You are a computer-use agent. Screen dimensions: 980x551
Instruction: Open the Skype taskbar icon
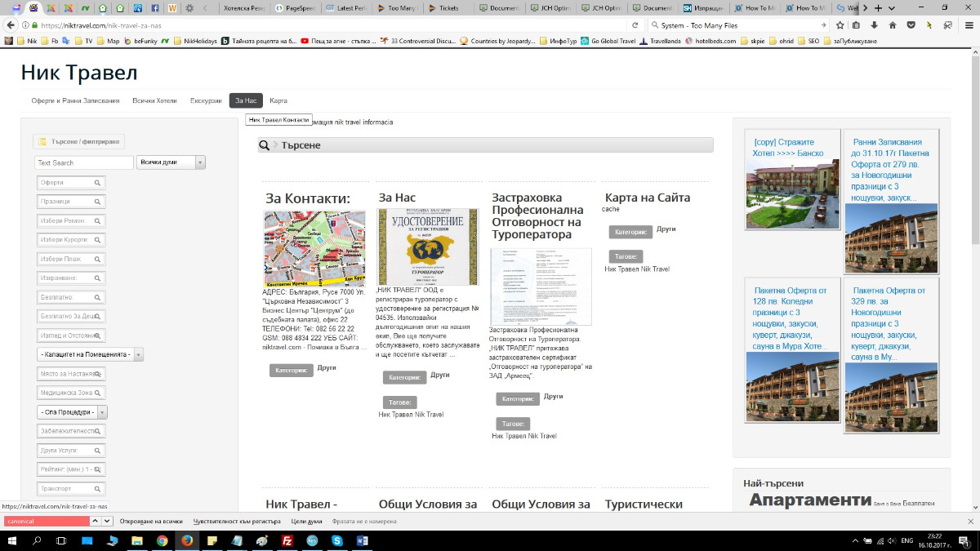click(x=336, y=540)
